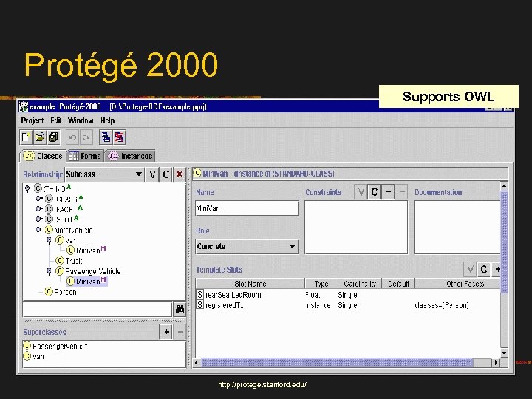Switch to the Instances tab
Viewport: 532px width, 399px height.
click(x=130, y=156)
